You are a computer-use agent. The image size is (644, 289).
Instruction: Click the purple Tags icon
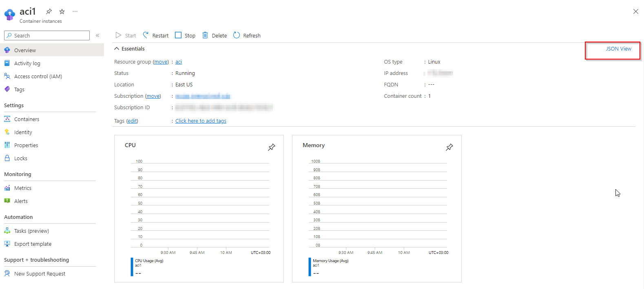pyautogui.click(x=7, y=89)
